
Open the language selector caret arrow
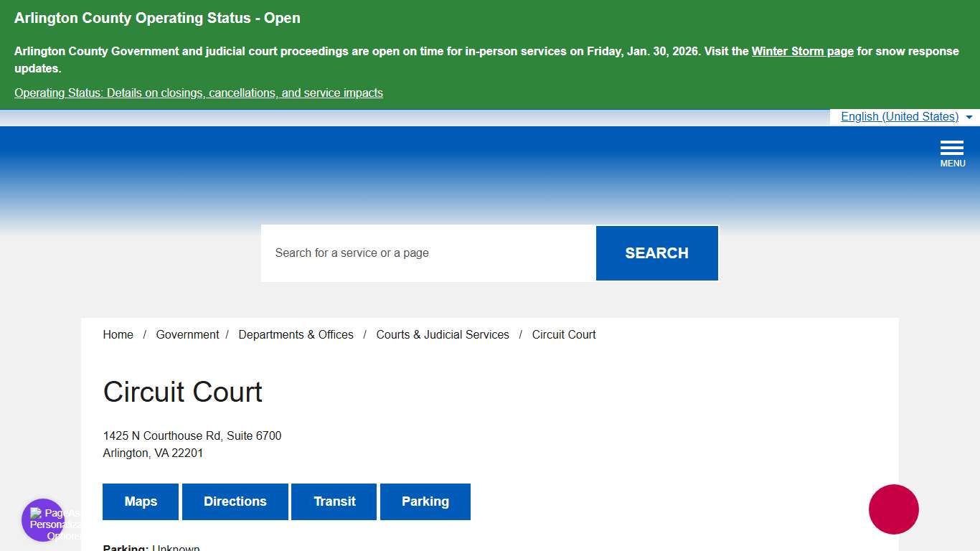969,116
